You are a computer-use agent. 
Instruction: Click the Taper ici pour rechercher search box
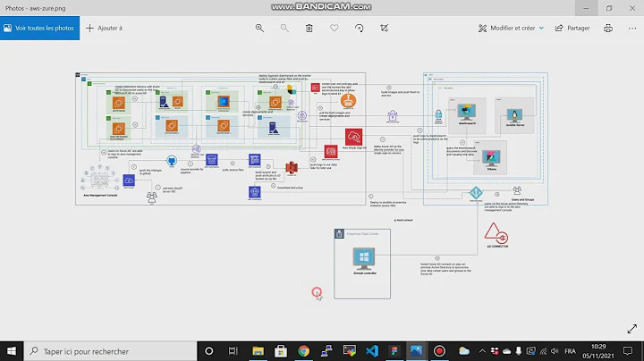pyautogui.click(x=110, y=351)
